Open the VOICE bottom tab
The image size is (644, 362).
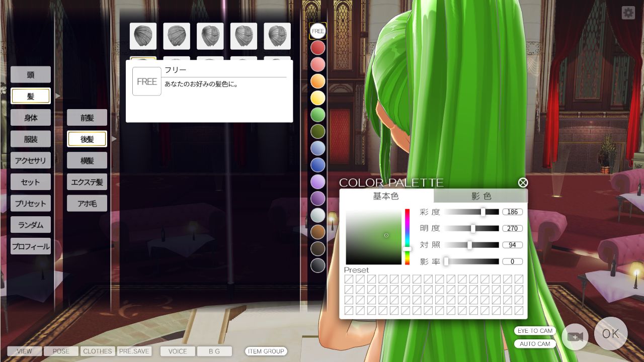[x=178, y=351]
